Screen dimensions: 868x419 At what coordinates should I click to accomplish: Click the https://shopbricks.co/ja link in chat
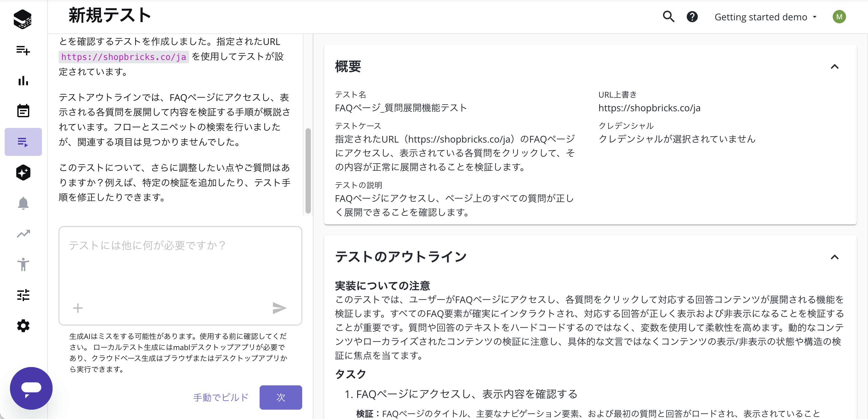tap(124, 57)
